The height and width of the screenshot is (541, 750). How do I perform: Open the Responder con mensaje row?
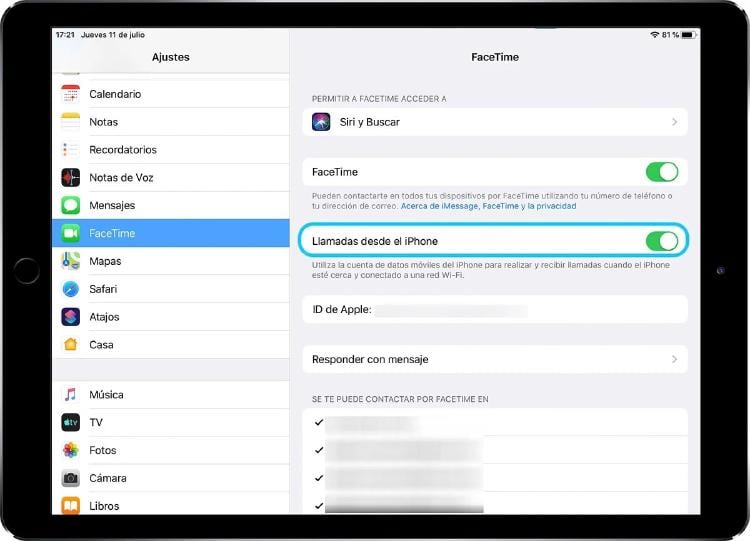coord(495,359)
